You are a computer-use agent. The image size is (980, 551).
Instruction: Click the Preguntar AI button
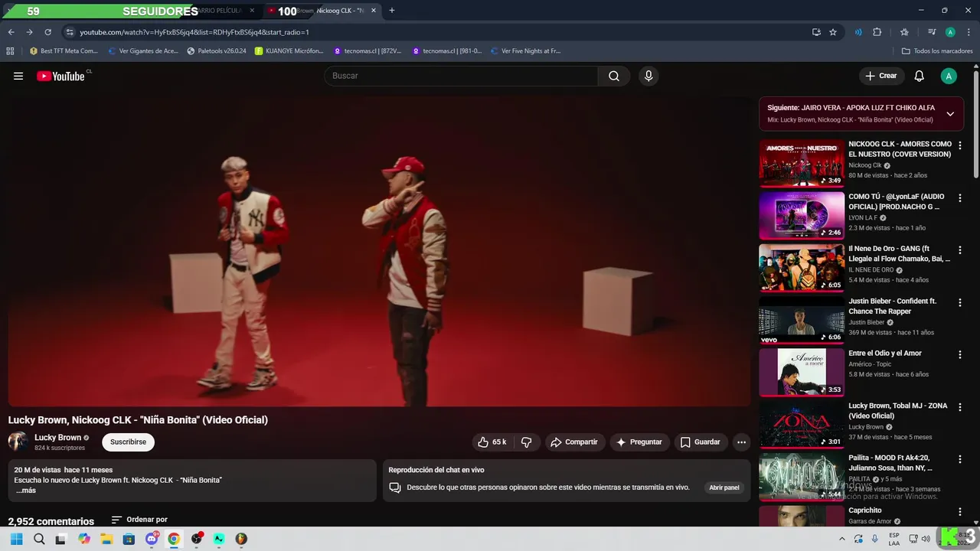639,442
